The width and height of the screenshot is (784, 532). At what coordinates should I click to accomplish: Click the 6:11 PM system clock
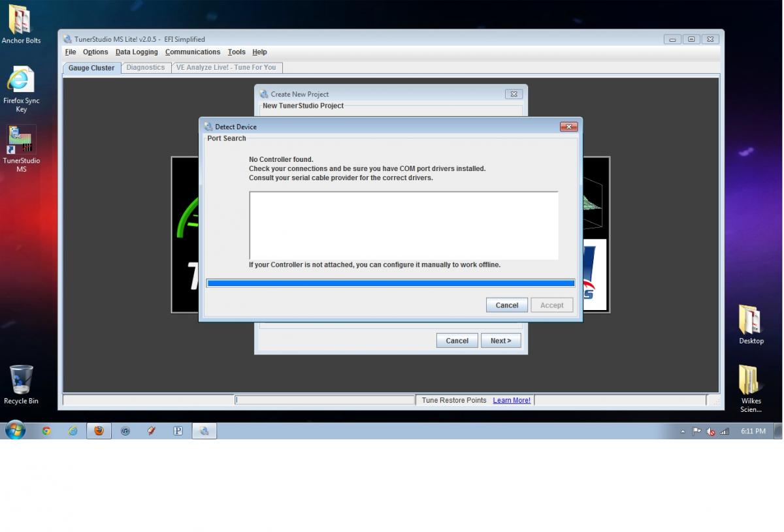753,431
